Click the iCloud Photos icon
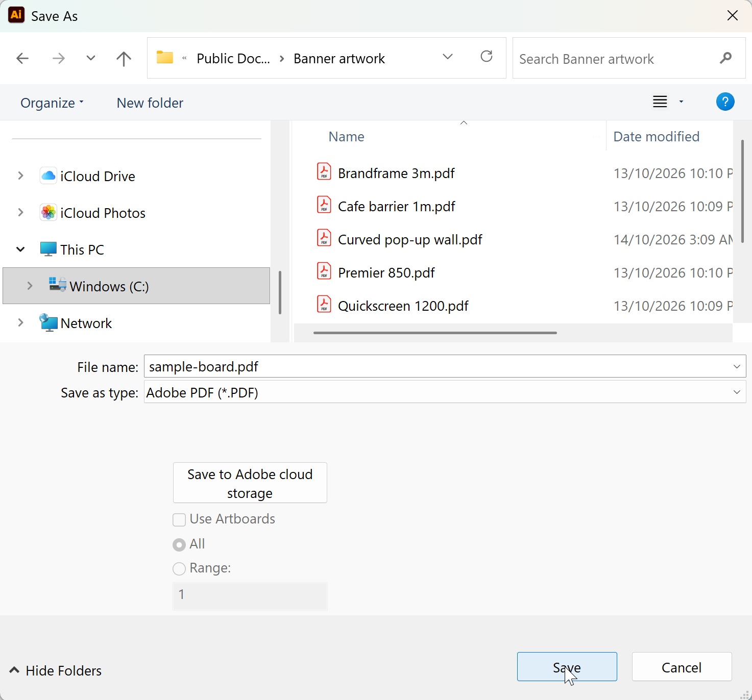The height and width of the screenshot is (700, 752). click(x=48, y=213)
